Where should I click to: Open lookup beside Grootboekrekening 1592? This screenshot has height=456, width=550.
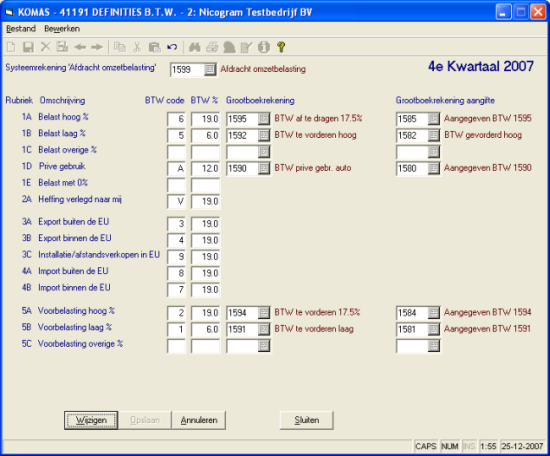(264, 135)
